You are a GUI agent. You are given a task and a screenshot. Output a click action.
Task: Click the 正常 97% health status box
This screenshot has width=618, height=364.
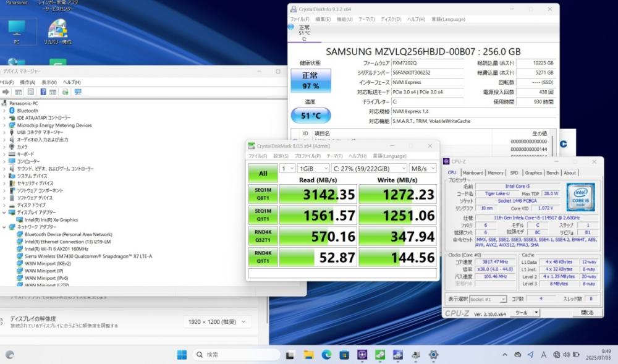coord(311,80)
